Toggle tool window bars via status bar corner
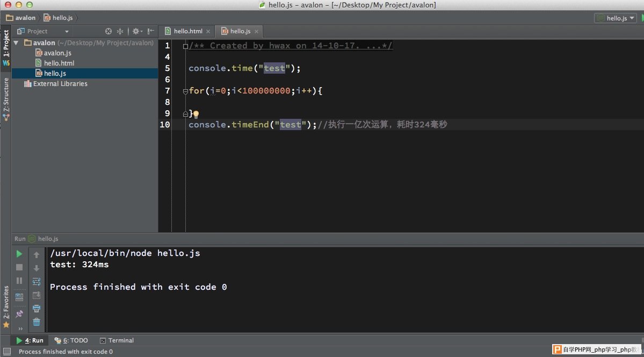This screenshot has width=644, height=357. tap(6, 351)
